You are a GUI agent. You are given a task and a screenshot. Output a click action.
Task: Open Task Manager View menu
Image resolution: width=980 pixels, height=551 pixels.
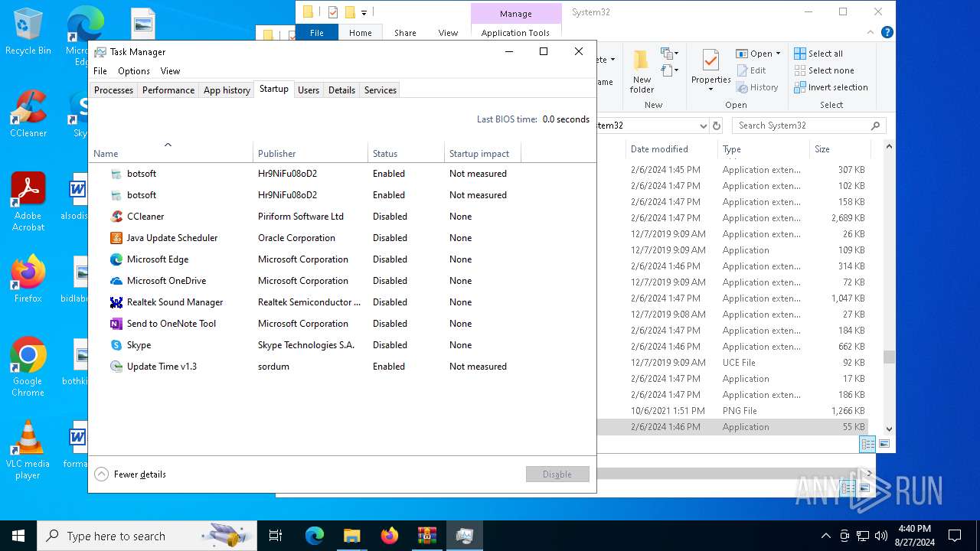(x=170, y=71)
